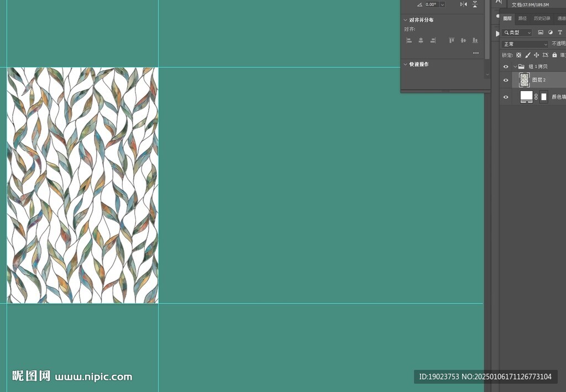Image resolution: width=566 pixels, height=392 pixels.
Task: Click the flip horizontal icon
Action: [463, 4]
